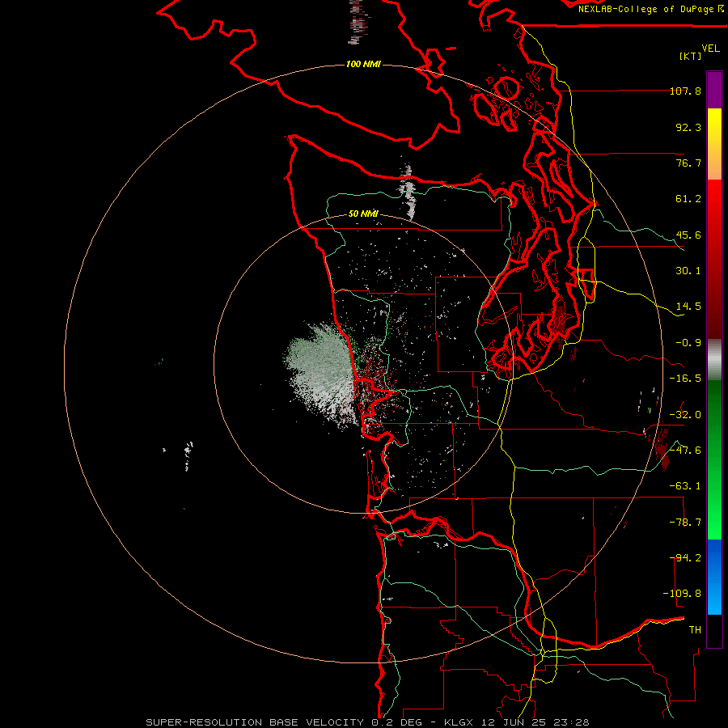The image size is (728, 728).
Task: Select the -63.1 velocity scale value
Action: 685,486
